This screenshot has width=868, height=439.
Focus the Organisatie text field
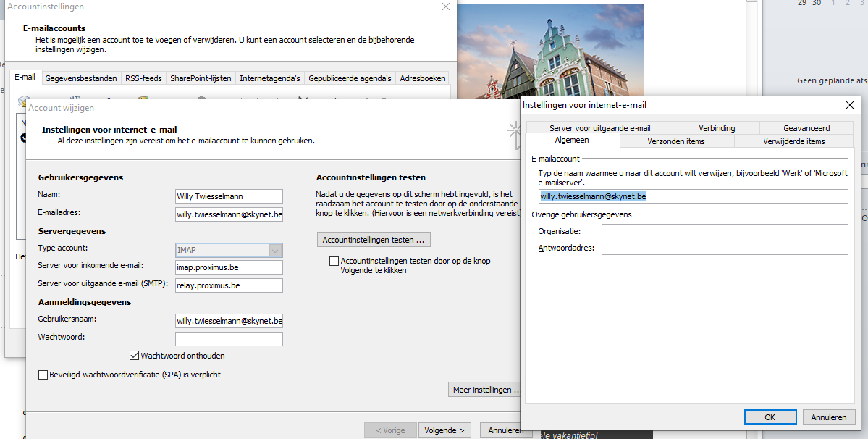tap(724, 231)
